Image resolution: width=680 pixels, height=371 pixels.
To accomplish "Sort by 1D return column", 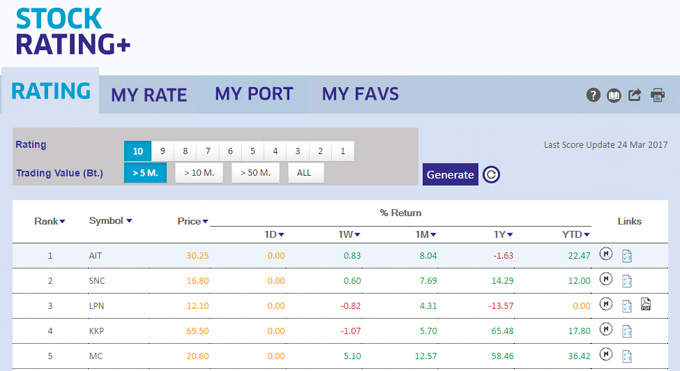I will coord(274,235).
